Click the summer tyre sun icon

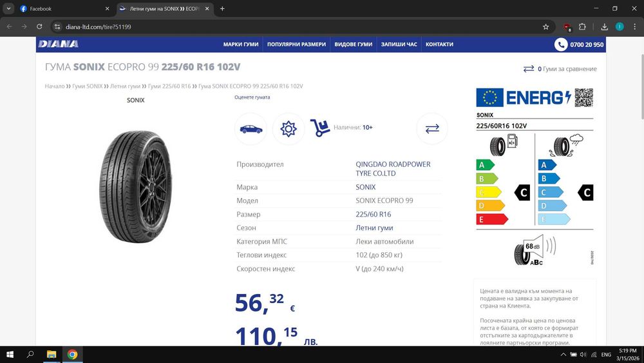(x=289, y=129)
